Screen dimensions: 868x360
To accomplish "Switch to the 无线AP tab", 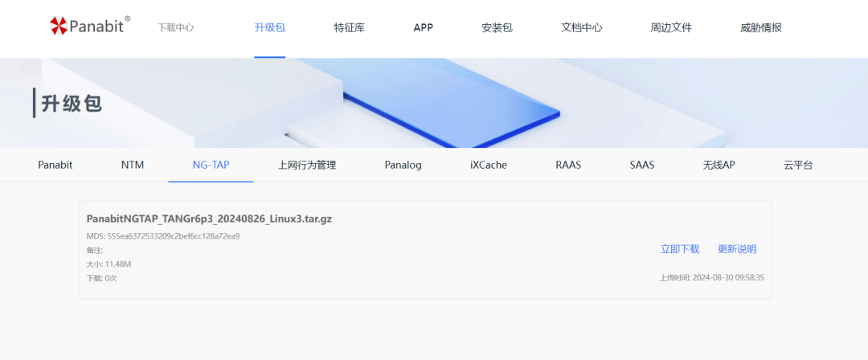I will [x=719, y=165].
